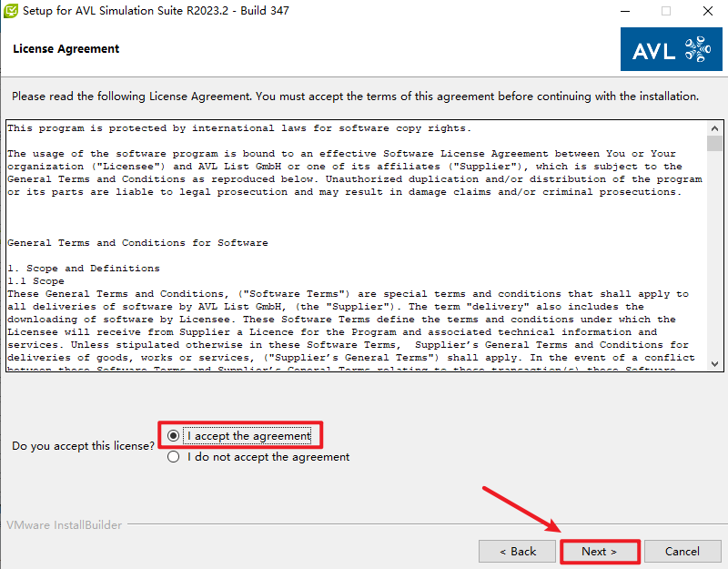Click the "VMware InstallBuilder" footer label
This screenshot has height=569, width=728.
pyautogui.click(x=65, y=525)
